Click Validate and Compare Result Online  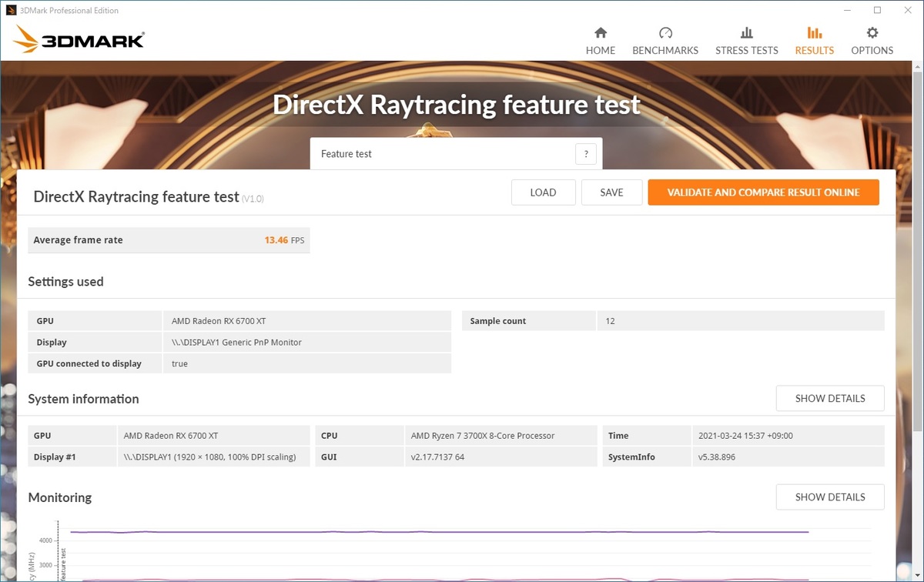tap(763, 192)
